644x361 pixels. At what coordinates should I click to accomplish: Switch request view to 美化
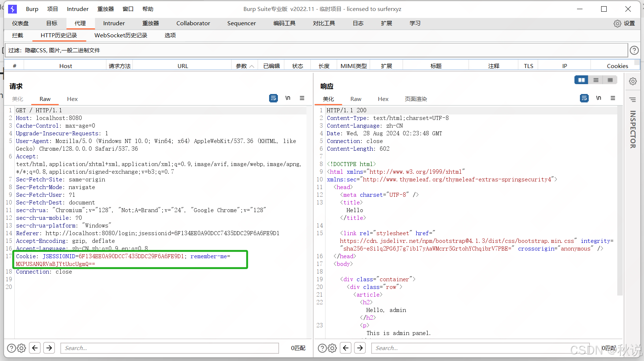[x=18, y=99]
